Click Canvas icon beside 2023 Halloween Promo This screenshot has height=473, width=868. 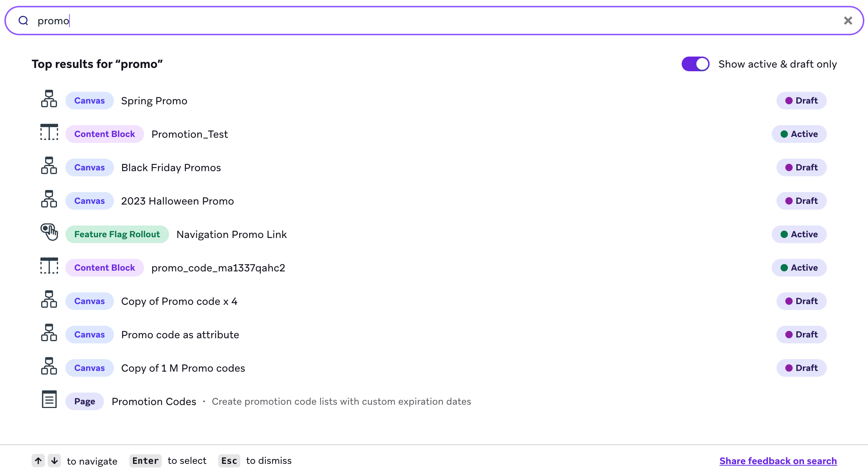49,199
